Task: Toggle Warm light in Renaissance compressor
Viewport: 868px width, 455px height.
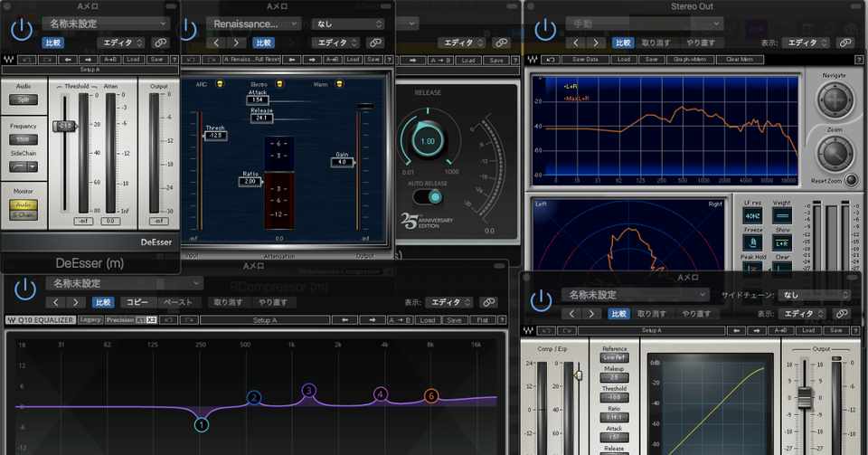Action: (x=339, y=84)
